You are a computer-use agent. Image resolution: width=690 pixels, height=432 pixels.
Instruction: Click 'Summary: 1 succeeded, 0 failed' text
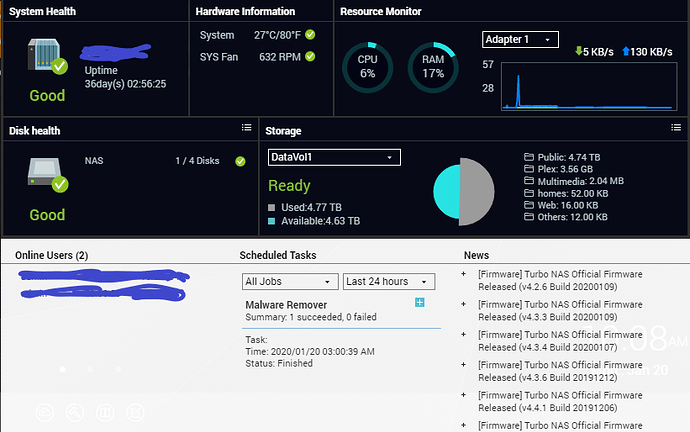pyautogui.click(x=311, y=317)
